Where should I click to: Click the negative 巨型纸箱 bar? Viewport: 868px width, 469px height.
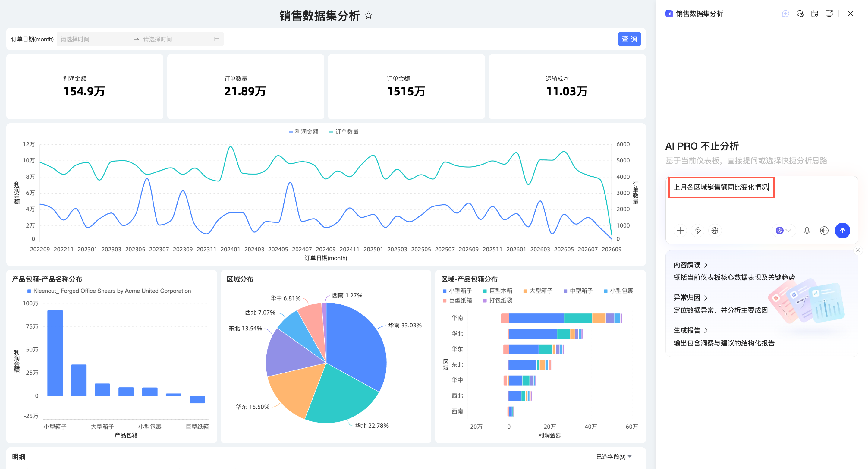[x=197, y=400]
